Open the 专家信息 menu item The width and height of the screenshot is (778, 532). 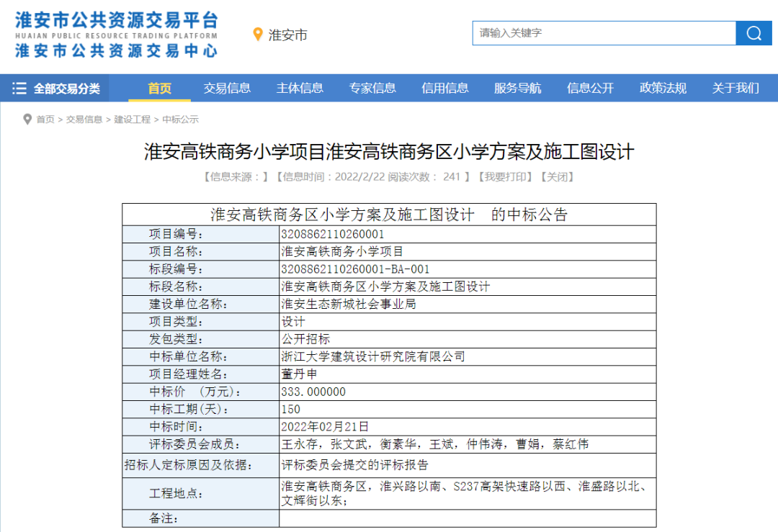(x=372, y=89)
